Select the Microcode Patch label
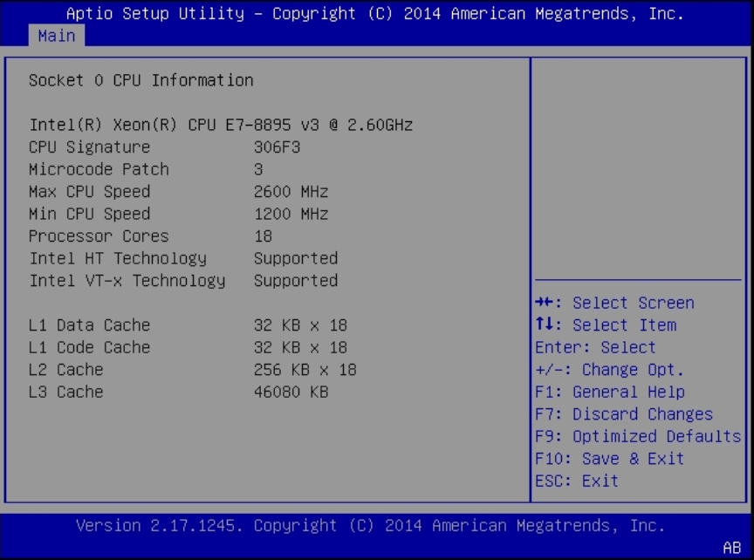 coord(99,169)
